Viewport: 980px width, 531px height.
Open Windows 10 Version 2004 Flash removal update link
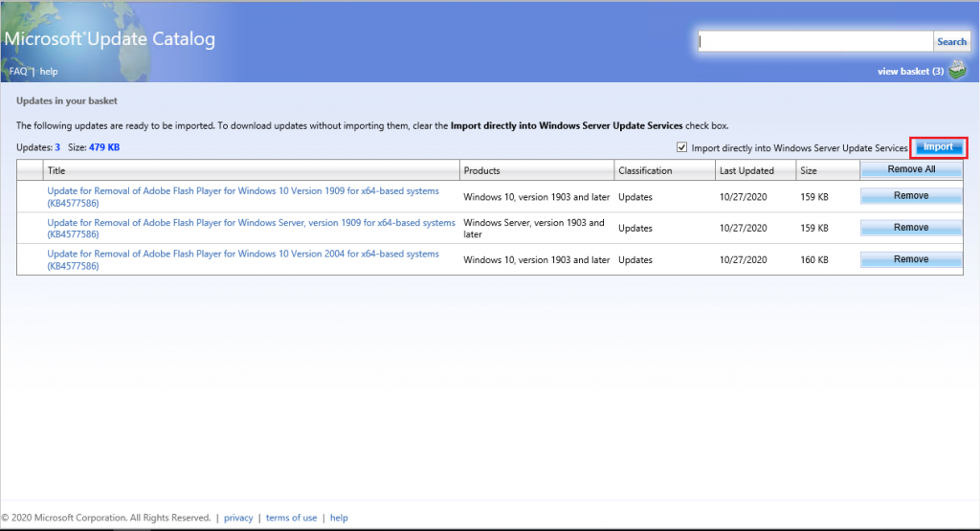(x=243, y=260)
